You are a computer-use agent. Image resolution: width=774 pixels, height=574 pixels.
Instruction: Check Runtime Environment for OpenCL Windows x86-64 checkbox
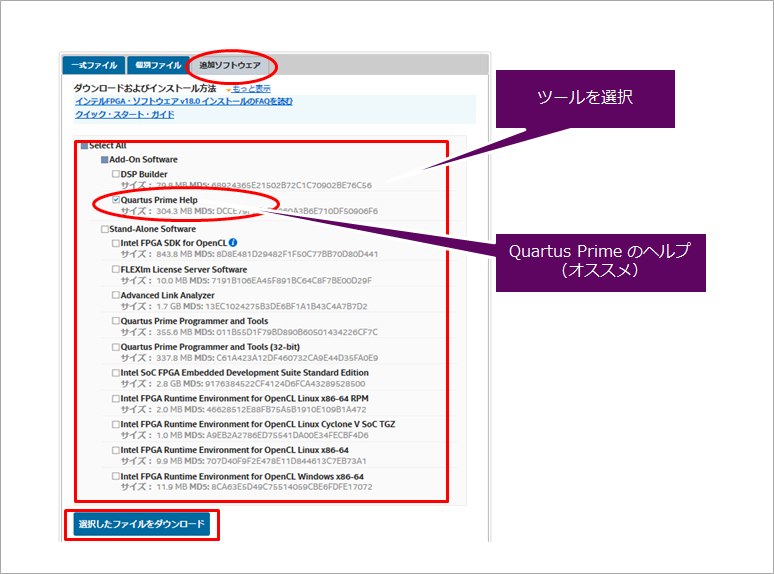pos(116,476)
